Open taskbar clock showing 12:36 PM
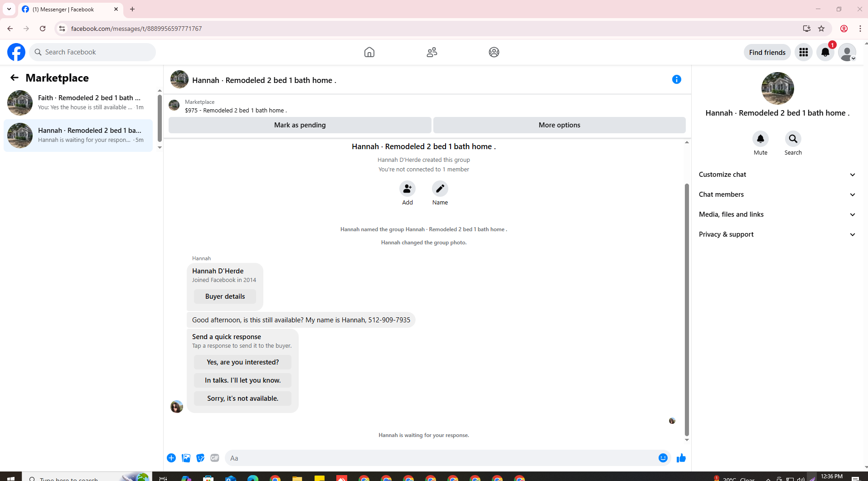This screenshot has width=868, height=481. 831,477
